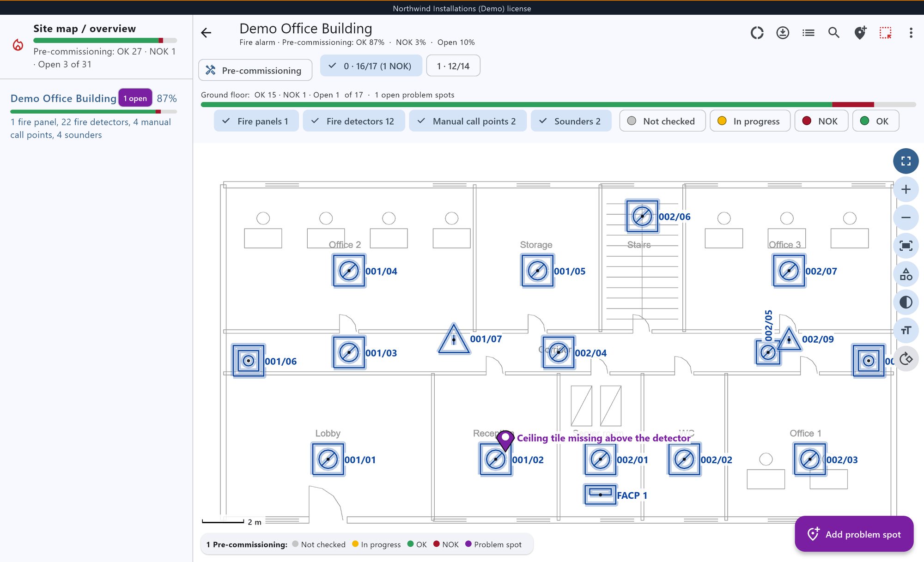Toggle fullscreen map view button
The image size is (924, 562).
click(x=906, y=161)
